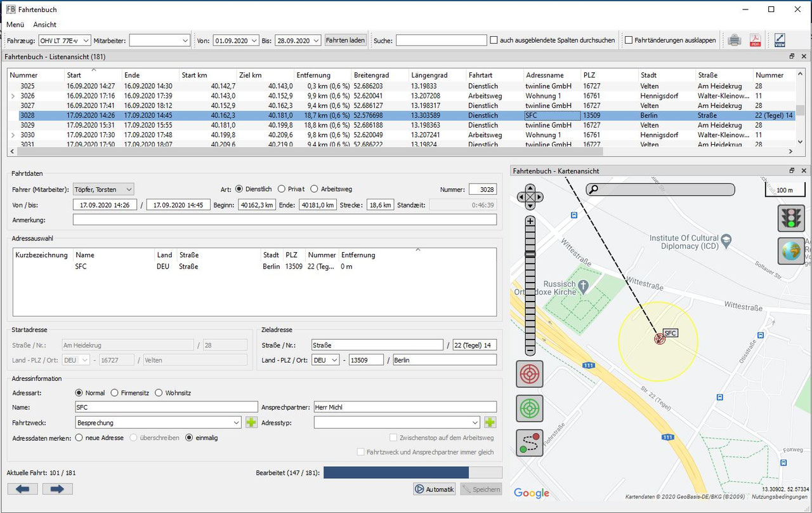Click the green target marker button

coord(530,408)
